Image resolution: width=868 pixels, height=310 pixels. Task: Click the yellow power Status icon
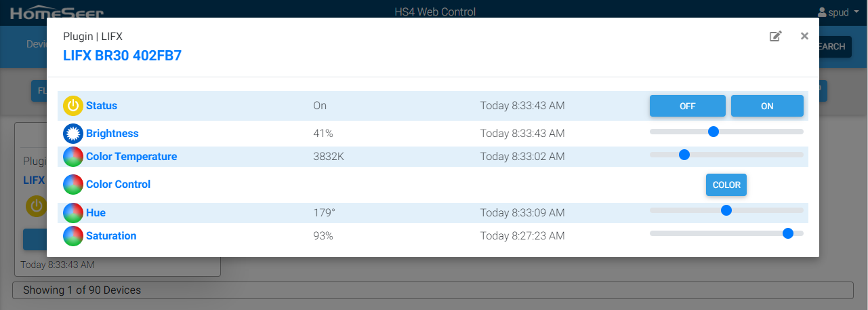(x=73, y=106)
